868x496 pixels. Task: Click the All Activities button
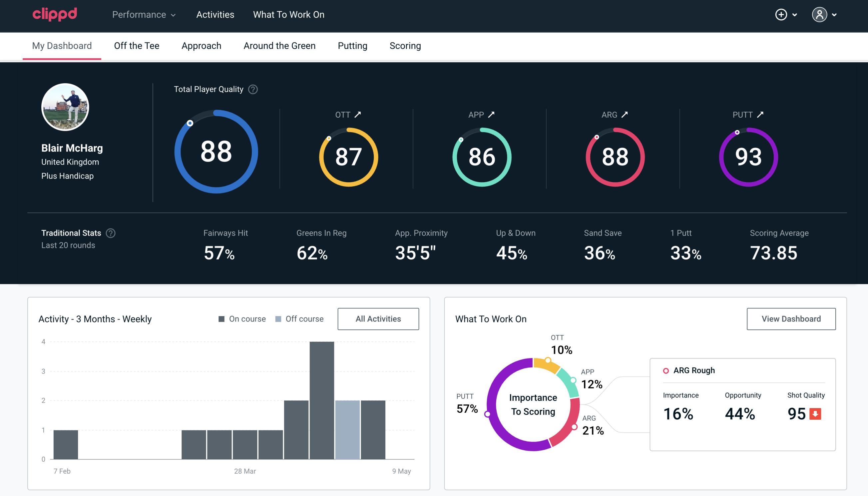[378, 319]
